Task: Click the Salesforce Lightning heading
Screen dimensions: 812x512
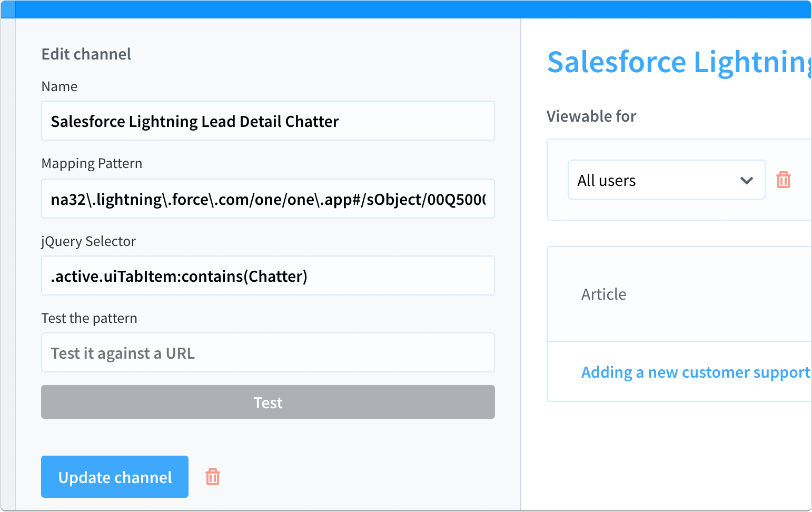Action: pos(679,62)
